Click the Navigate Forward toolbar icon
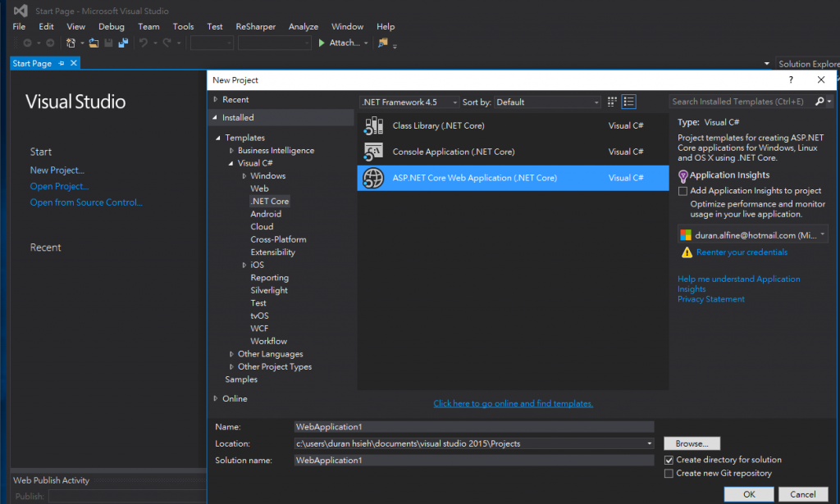Image resolution: width=840 pixels, height=504 pixels. click(x=50, y=43)
